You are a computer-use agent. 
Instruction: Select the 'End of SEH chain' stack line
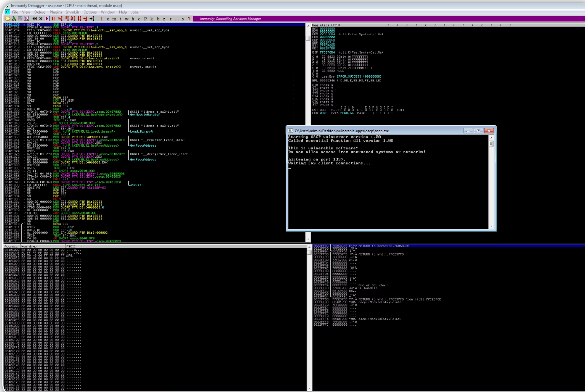coord(373,285)
